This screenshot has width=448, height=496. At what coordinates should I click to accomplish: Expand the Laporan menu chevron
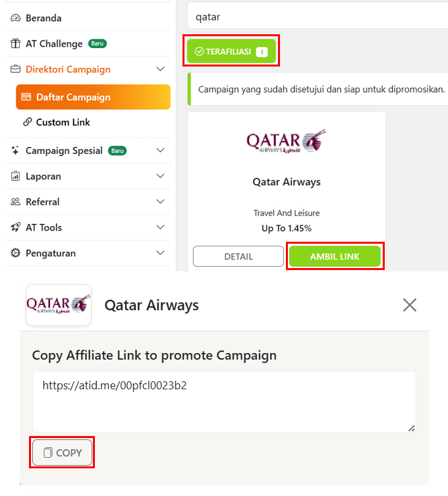pos(160,177)
